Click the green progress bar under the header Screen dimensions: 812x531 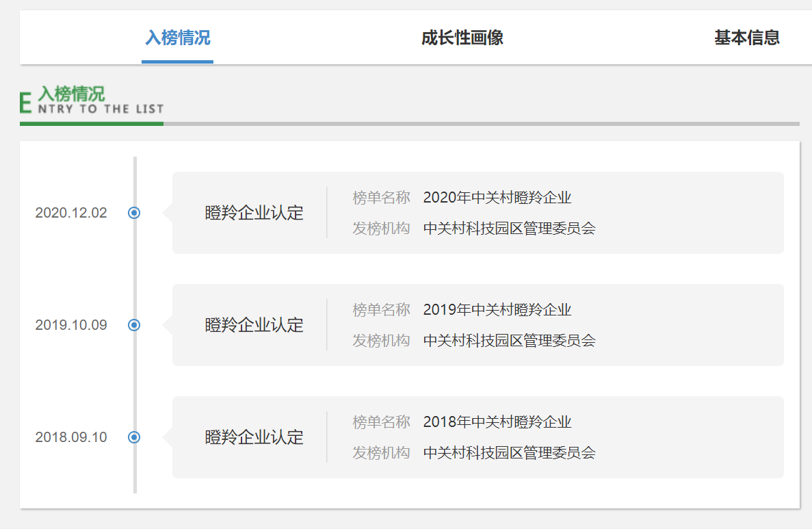[91, 125]
